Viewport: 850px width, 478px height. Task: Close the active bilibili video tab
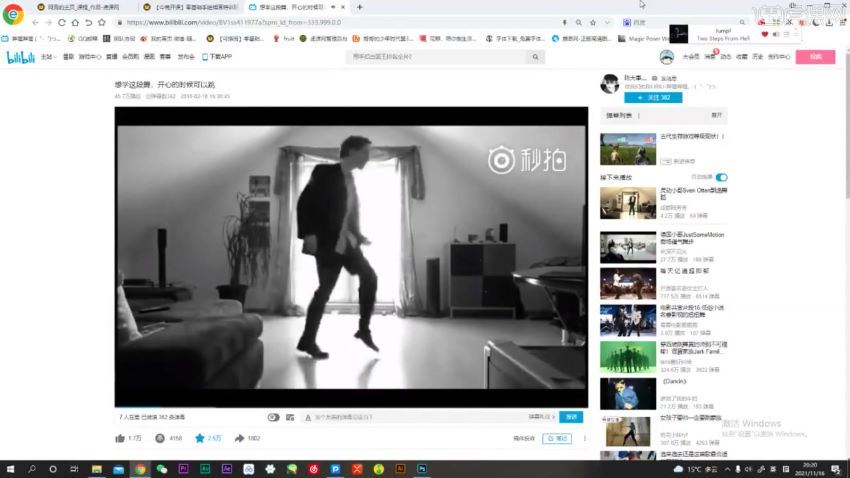pos(343,7)
